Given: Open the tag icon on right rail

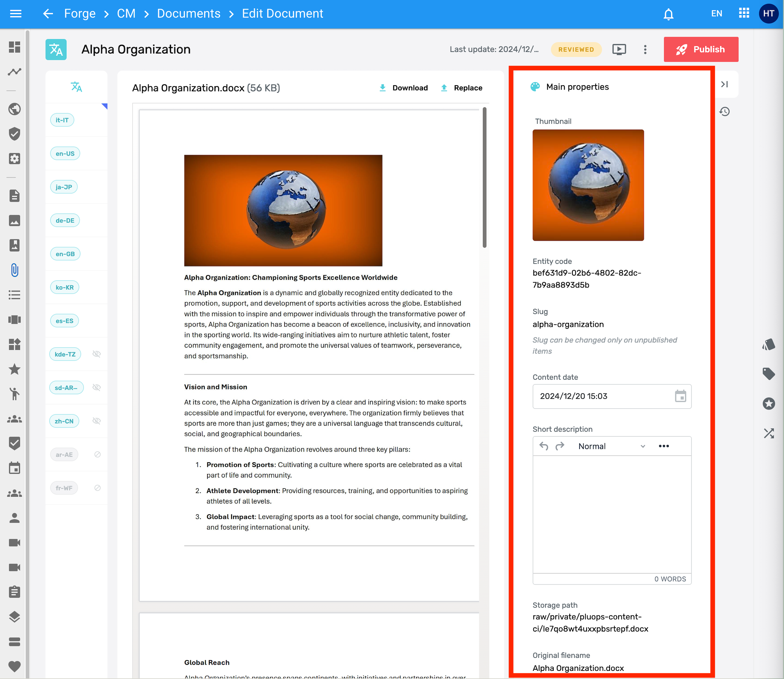Looking at the screenshot, I should pos(769,374).
